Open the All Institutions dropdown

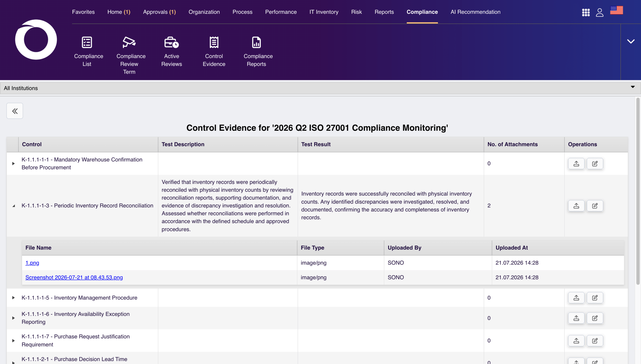point(320,88)
